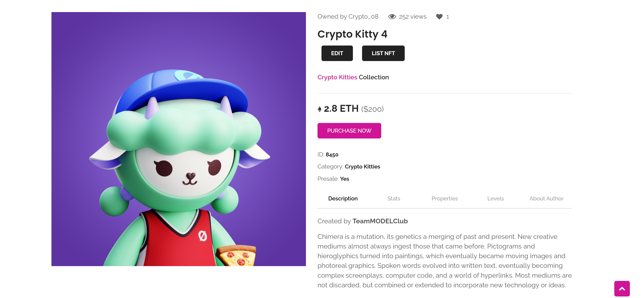Click the EDIT button
Image resolution: width=644 pixels, height=298 pixels.
click(x=337, y=53)
